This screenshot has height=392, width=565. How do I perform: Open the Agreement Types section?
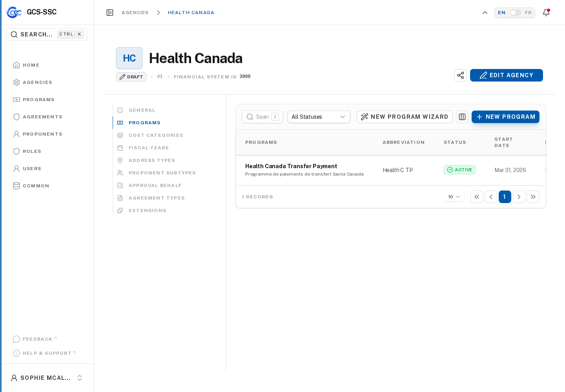157,198
